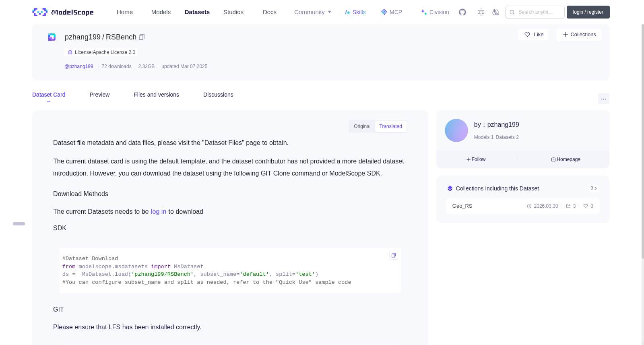Click the heart icon in Like
The height and width of the screenshot is (345, 644).
pos(527,35)
